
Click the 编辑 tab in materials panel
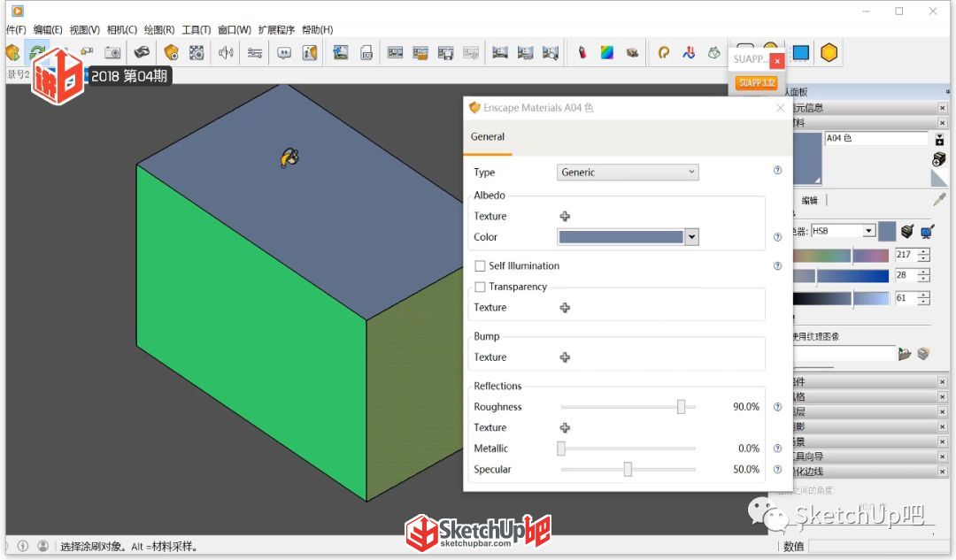click(x=810, y=201)
